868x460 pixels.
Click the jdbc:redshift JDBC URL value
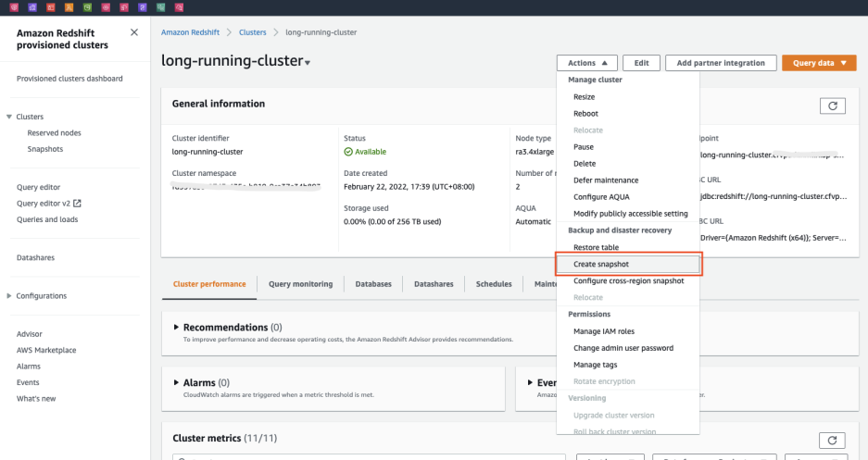tap(774, 196)
